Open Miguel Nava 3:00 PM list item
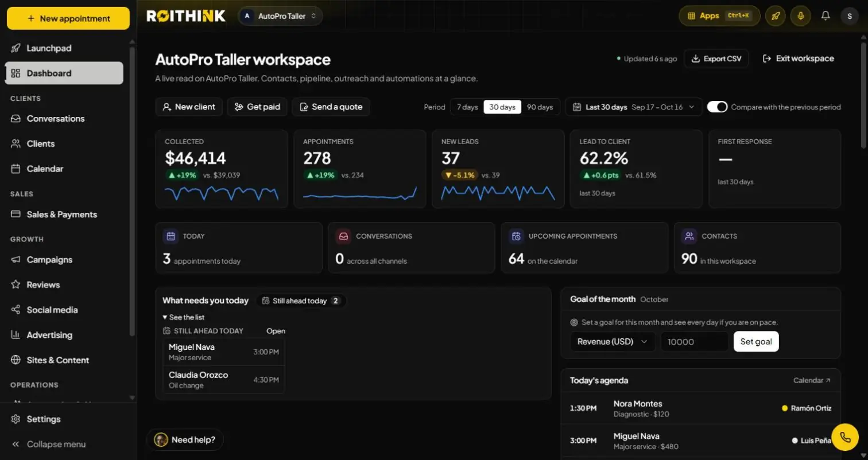 [224, 352]
